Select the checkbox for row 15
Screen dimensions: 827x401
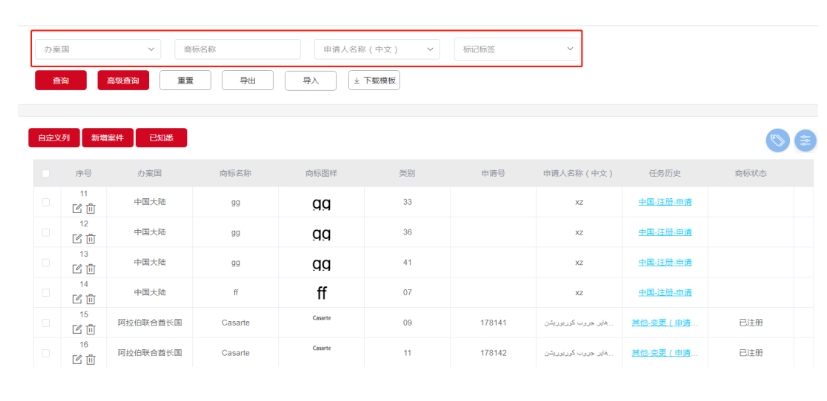45,323
